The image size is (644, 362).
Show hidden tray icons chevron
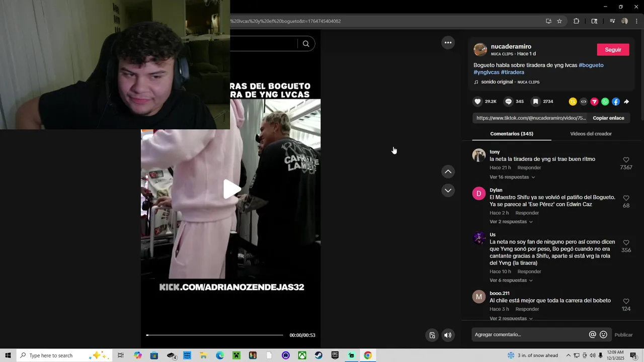pyautogui.click(x=569, y=355)
